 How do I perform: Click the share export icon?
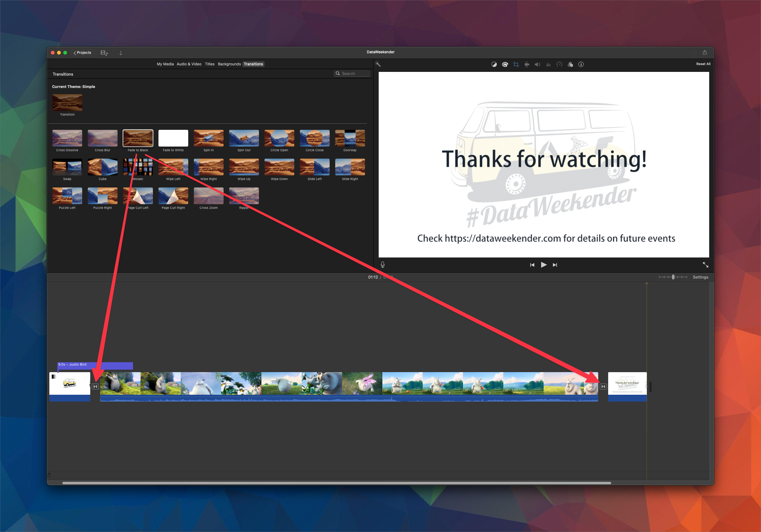(x=705, y=52)
